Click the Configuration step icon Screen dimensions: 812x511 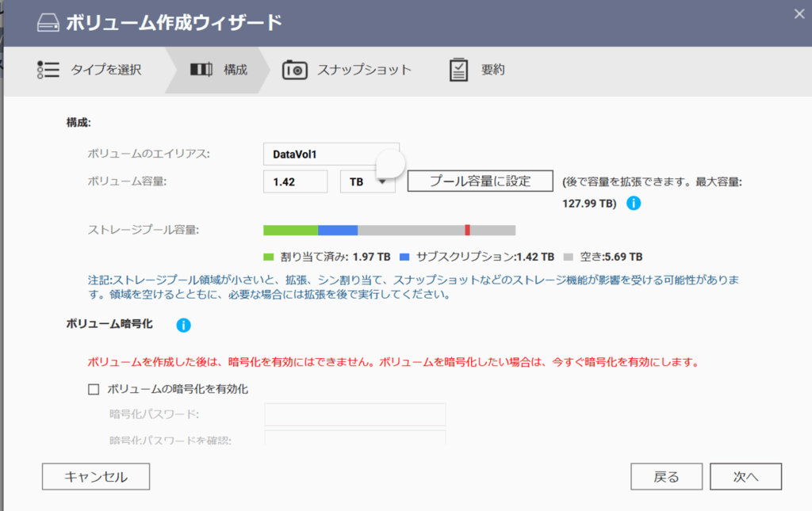tap(201, 70)
